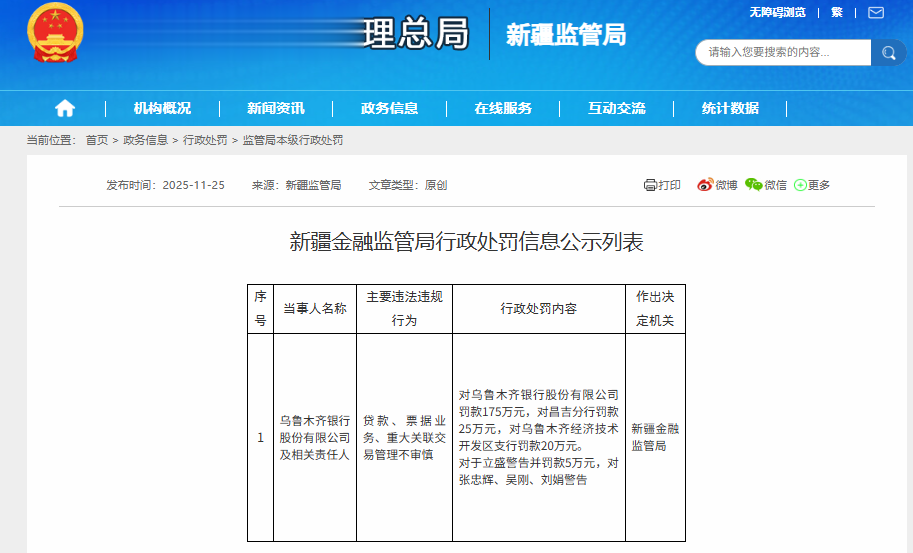Image resolution: width=913 pixels, height=553 pixels.
Task: Click 行政处罚 in the breadcrumb
Action: pyautogui.click(x=205, y=140)
